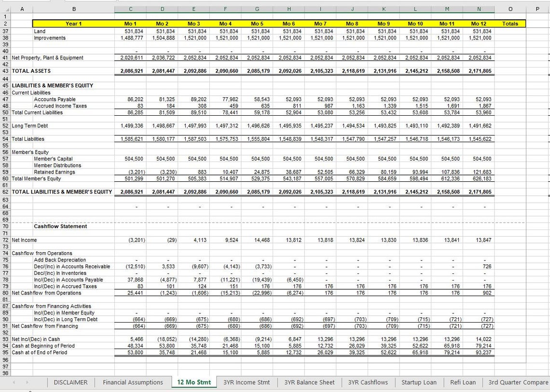Open the Startup Loan sheet
The width and height of the screenshot is (550, 392).
point(419,382)
